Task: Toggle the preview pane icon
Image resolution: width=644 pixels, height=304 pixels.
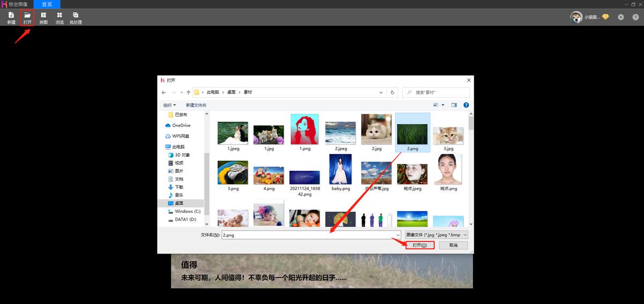Action: (x=454, y=105)
